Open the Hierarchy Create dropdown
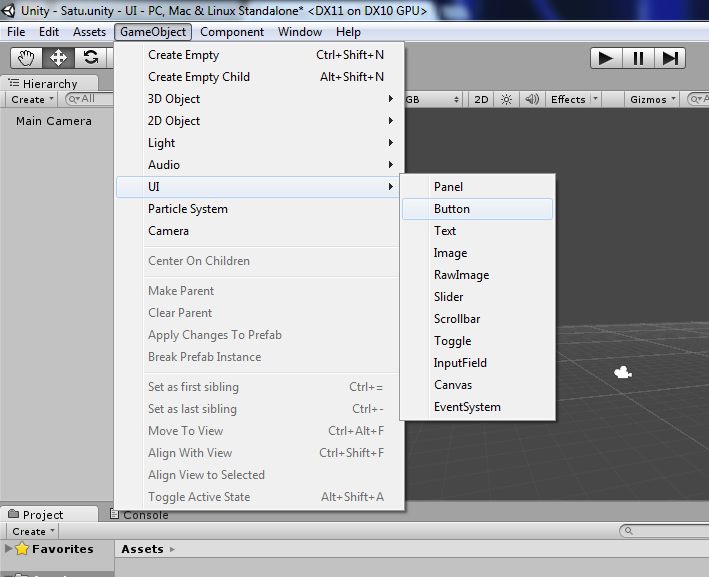 pyautogui.click(x=32, y=99)
